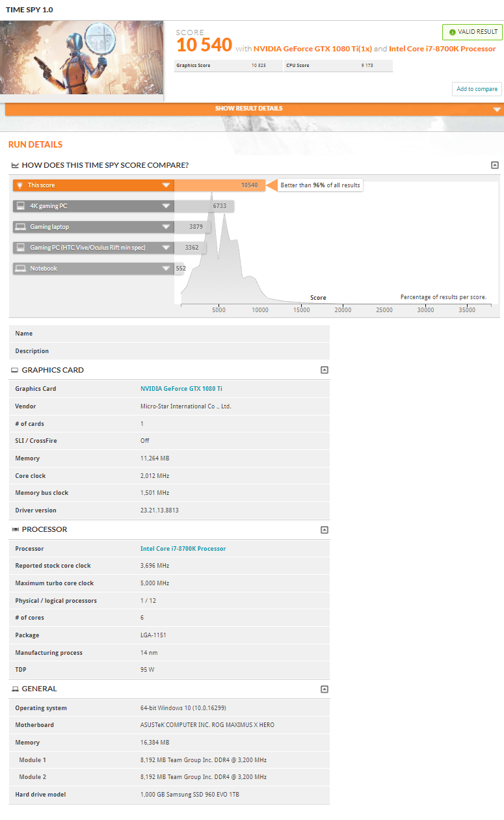Select graphics memory value 11,264 MB
Viewport: 504px width, 820px height.
(x=154, y=458)
